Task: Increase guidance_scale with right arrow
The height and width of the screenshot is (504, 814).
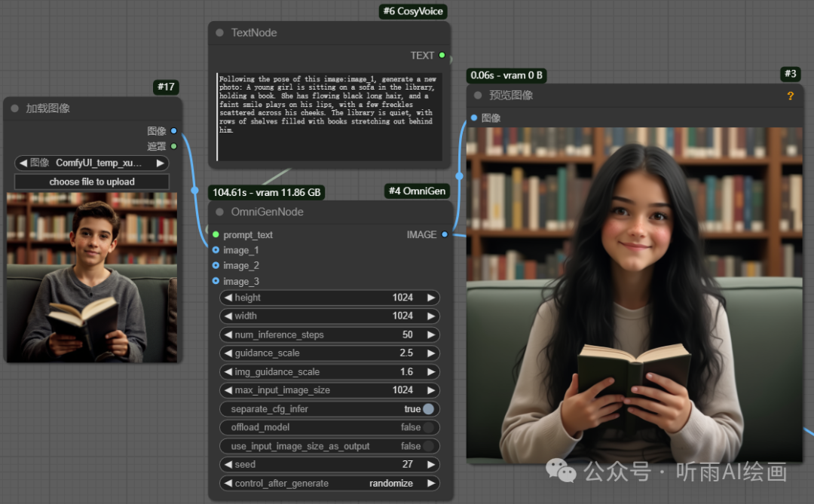Action: (x=431, y=353)
